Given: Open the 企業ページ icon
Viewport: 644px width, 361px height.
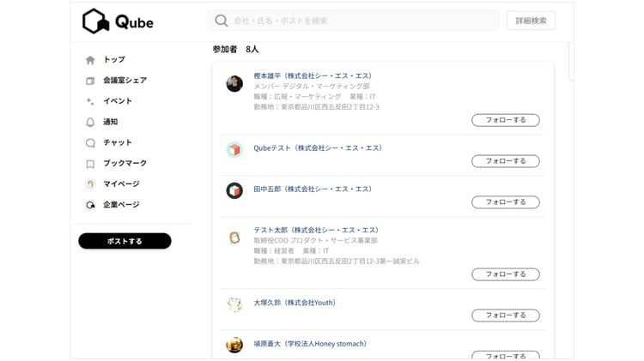Looking at the screenshot, I should coord(90,205).
